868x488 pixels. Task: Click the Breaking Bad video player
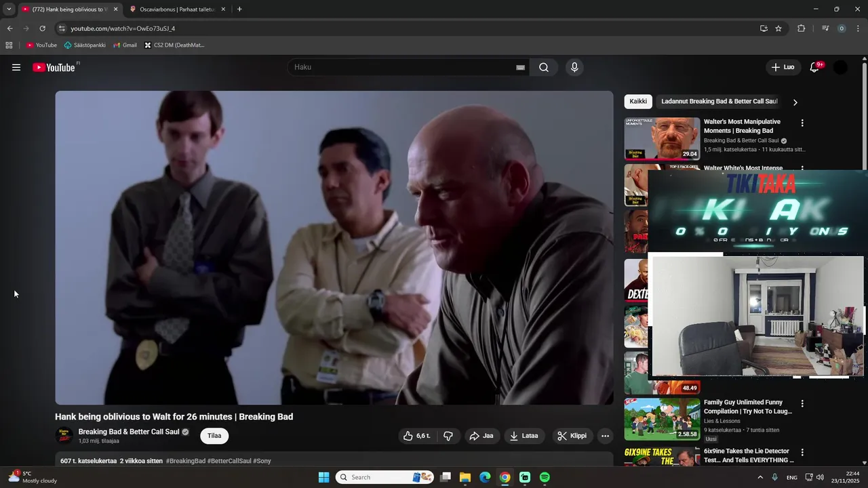coord(334,248)
